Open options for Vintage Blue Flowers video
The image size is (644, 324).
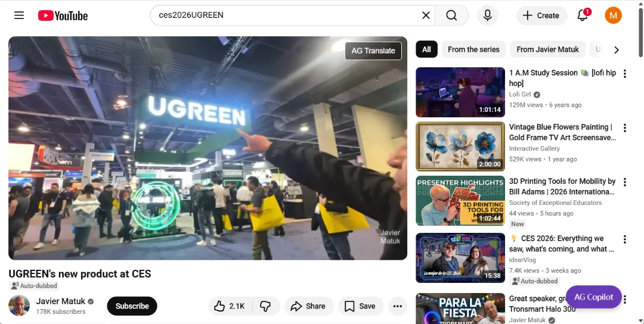625,128
